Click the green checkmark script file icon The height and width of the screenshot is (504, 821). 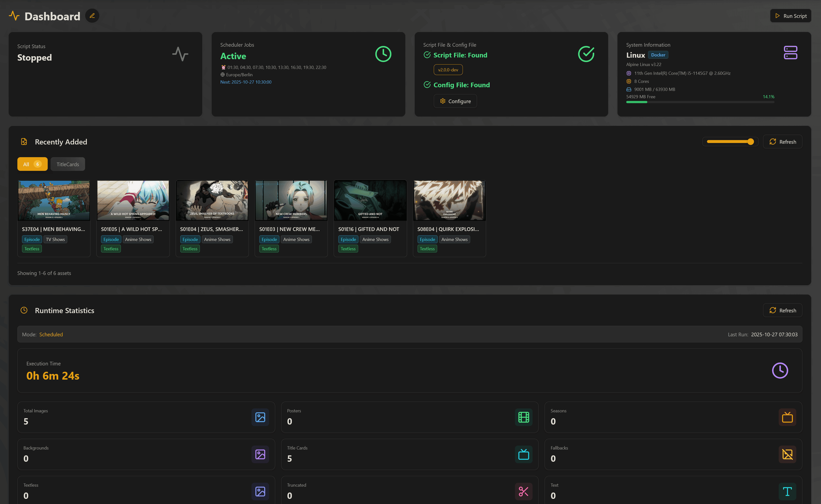click(586, 54)
